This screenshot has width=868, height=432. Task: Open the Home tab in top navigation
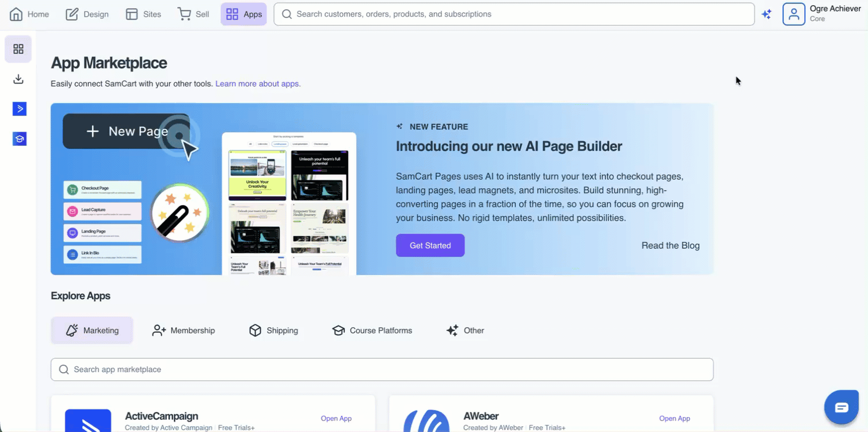click(29, 14)
